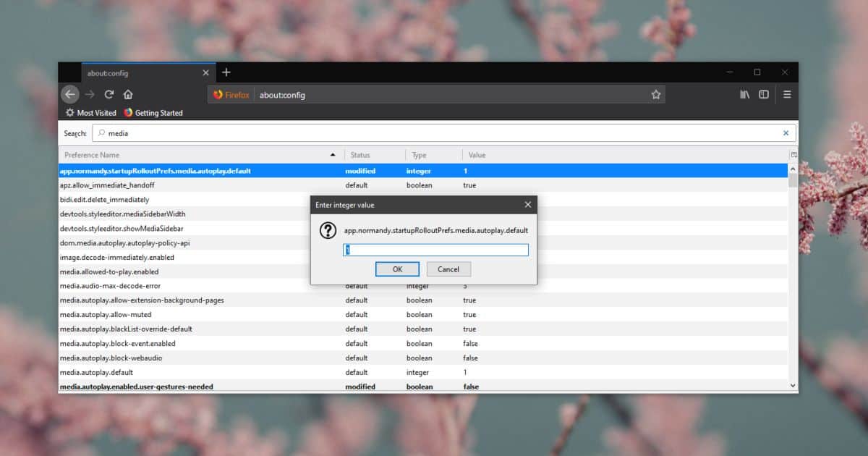The width and height of the screenshot is (868, 456).
Task: Open the Getting Started bookmark
Action: click(x=153, y=113)
